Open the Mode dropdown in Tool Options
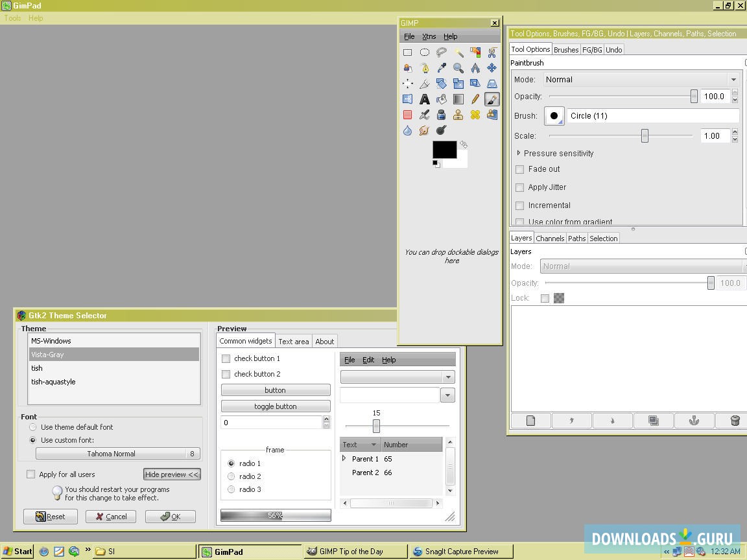 [733, 79]
